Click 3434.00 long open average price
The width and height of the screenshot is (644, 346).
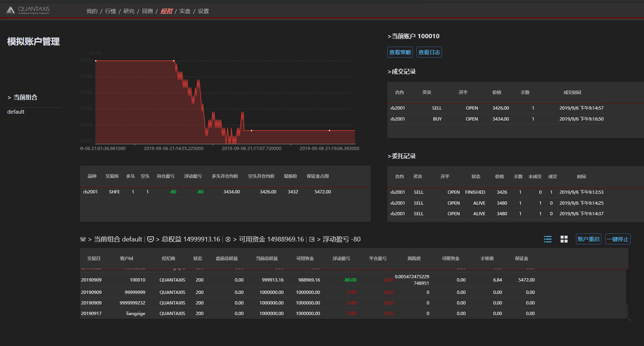click(232, 192)
